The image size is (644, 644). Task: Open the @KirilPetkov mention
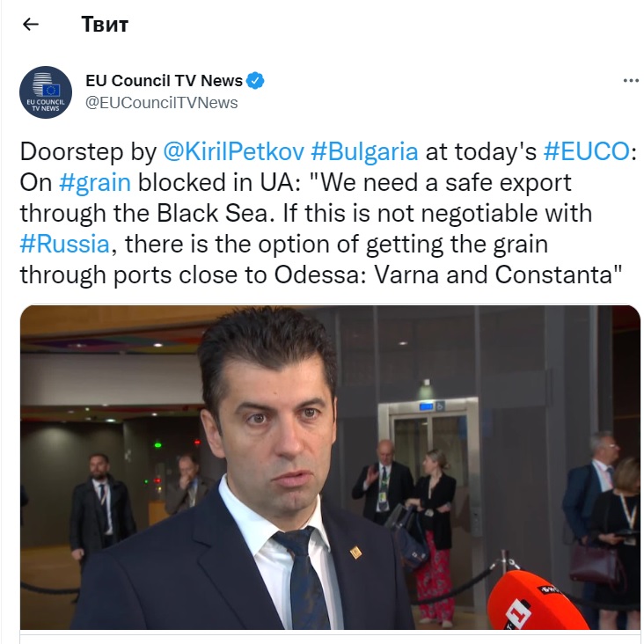click(x=234, y=151)
